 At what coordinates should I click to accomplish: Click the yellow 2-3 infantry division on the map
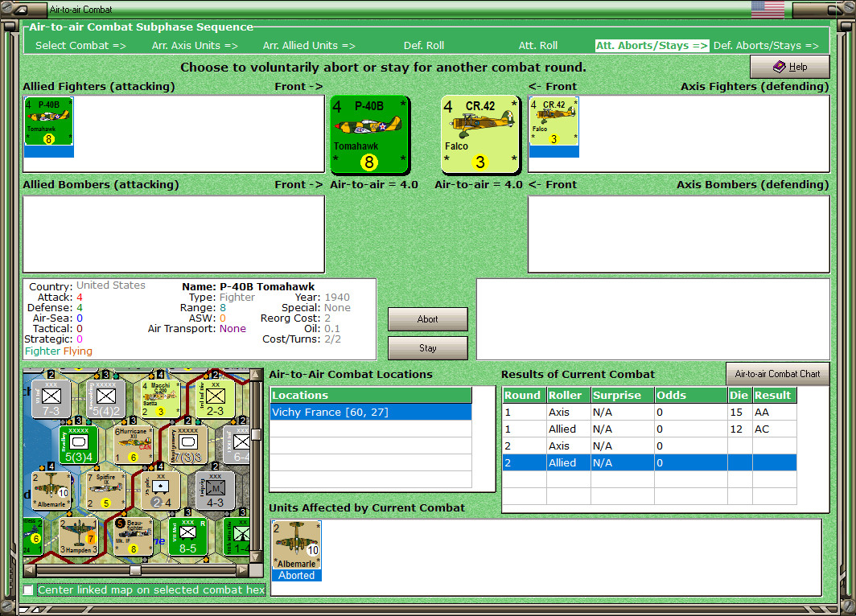click(215, 400)
